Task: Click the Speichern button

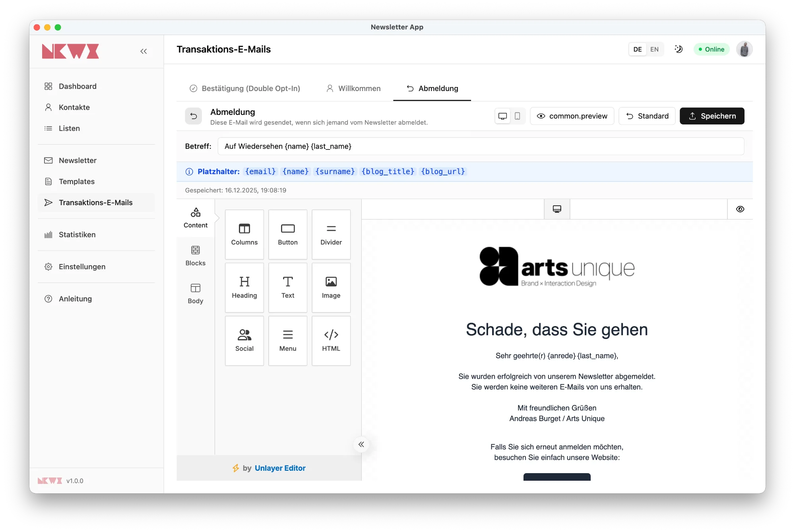Action: [712, 116]
